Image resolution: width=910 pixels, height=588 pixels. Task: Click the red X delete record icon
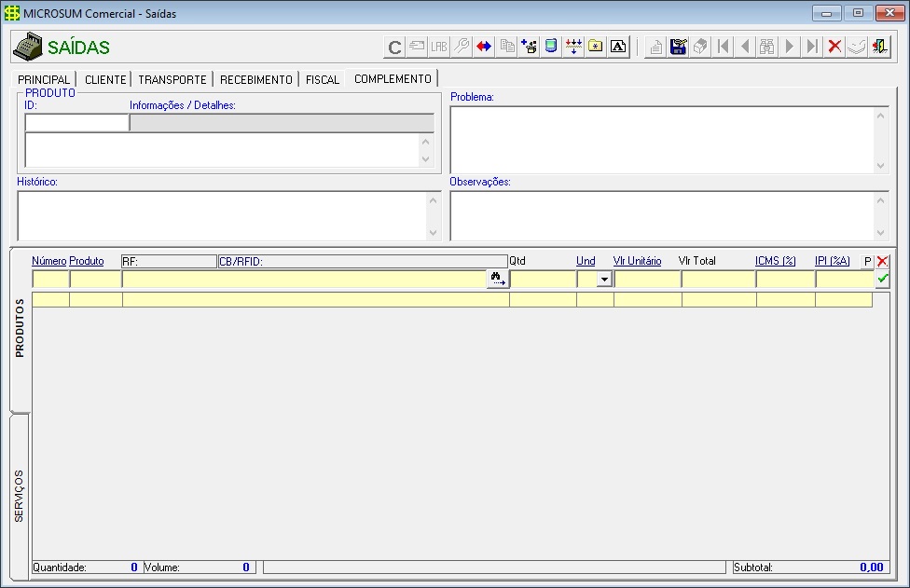tap(834, 47)
